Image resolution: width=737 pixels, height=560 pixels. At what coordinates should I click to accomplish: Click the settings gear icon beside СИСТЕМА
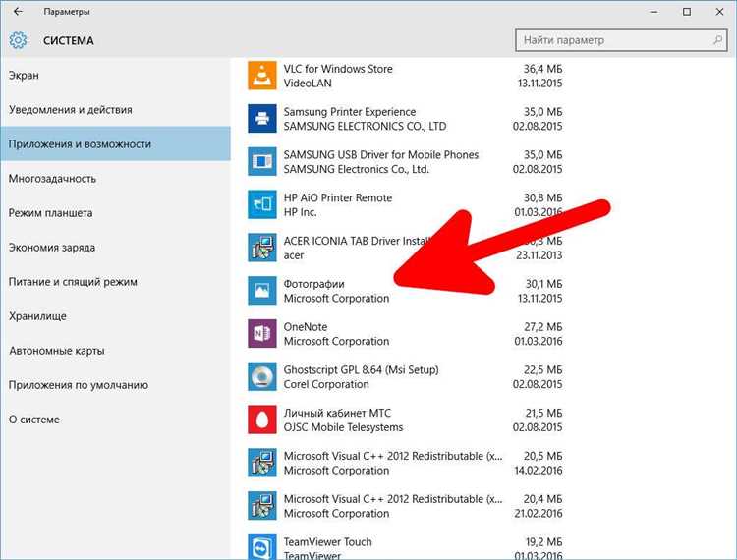[18, 40]
